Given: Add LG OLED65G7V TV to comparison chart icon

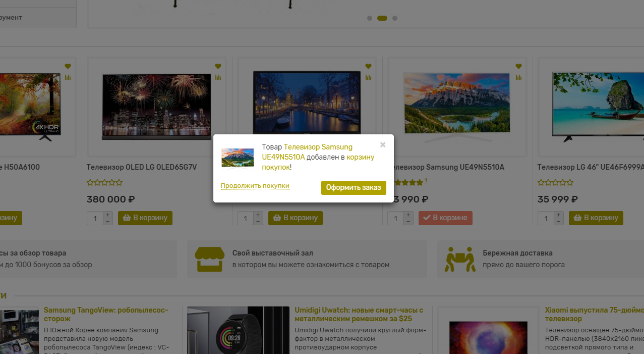Looking at the screenshot, I should point(218,77).
